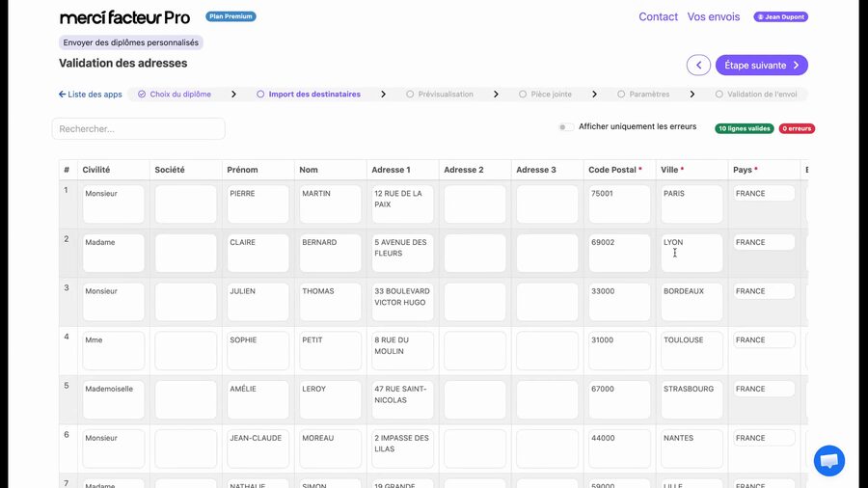Edit address field 5 AVENUE DES FLEURS
Image resolution: width=868 pixels, height=488 pixels.
point(402,253)
